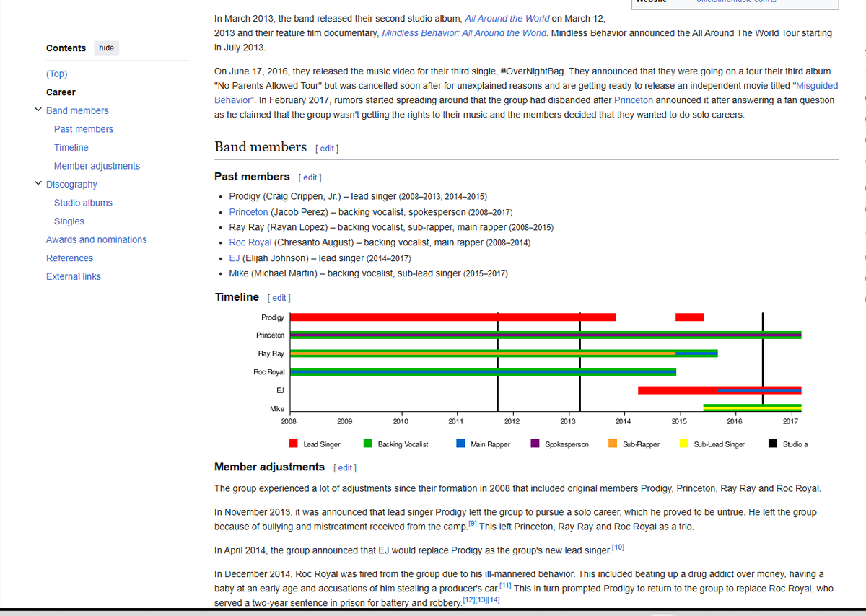The height and width of the screenshot is (616, 866).
Task: Click Princeton's timeline bar
Action: pos(546,335)
